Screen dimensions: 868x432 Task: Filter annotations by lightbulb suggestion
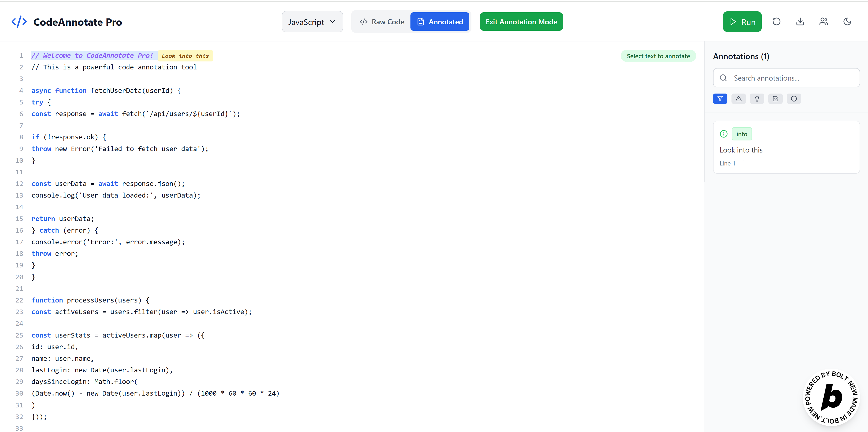(757, 99)
